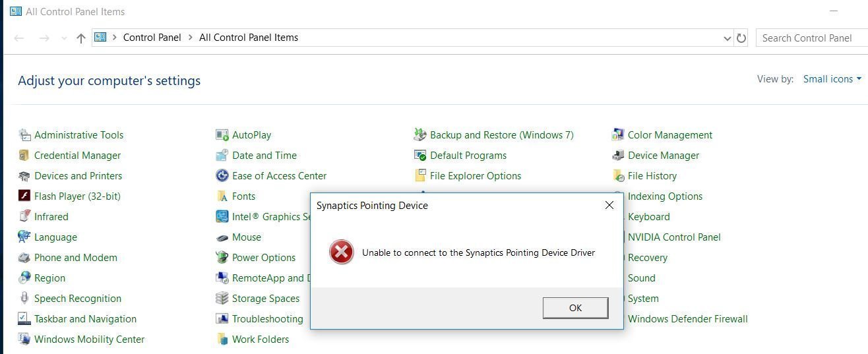Open the File Explorer Options icon

click(x=420, y=176)
